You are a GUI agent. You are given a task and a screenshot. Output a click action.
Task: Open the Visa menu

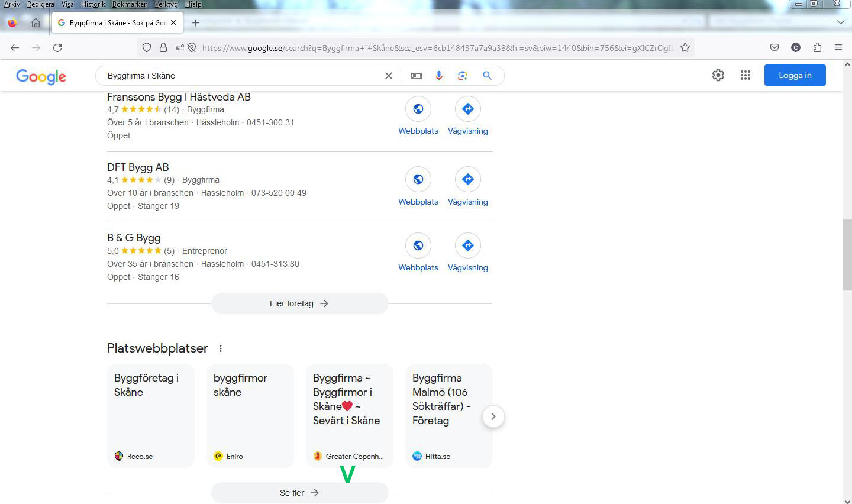(68, 4)
